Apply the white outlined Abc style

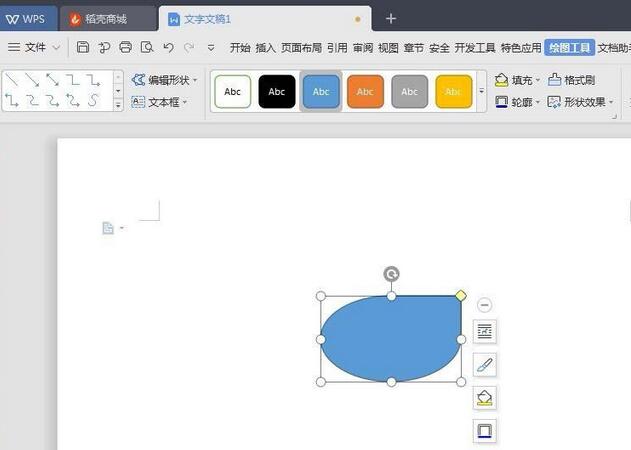(x=233, y=91)
